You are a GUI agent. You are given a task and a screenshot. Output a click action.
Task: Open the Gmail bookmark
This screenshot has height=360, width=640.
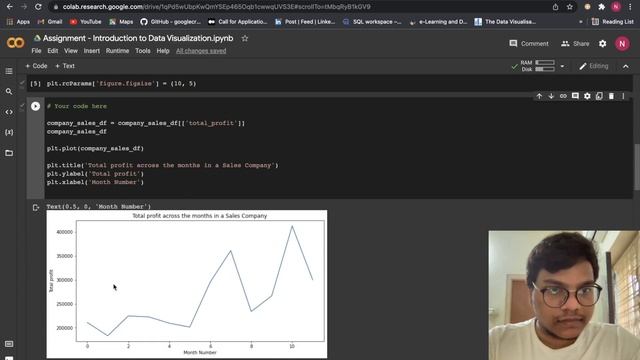coord(50,22)
